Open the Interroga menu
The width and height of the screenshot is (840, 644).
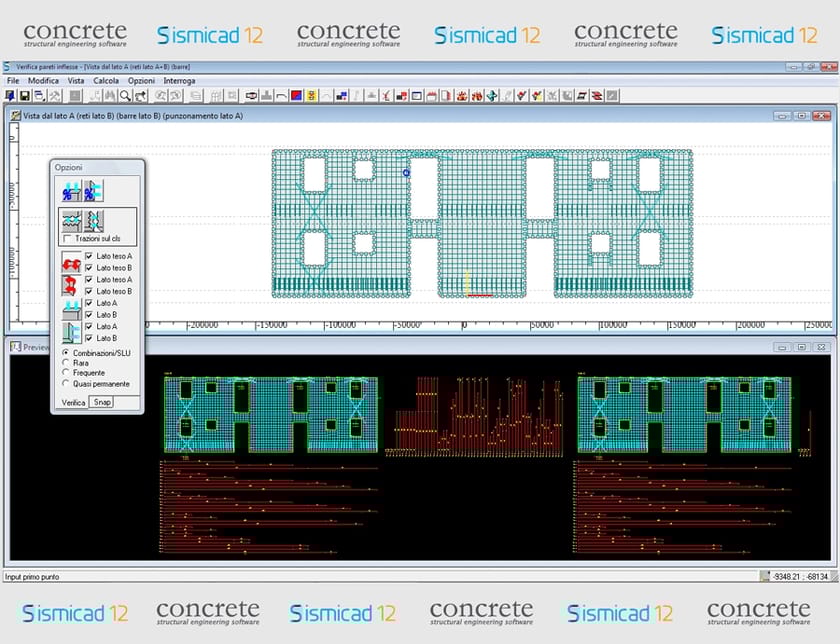point(178,80)
